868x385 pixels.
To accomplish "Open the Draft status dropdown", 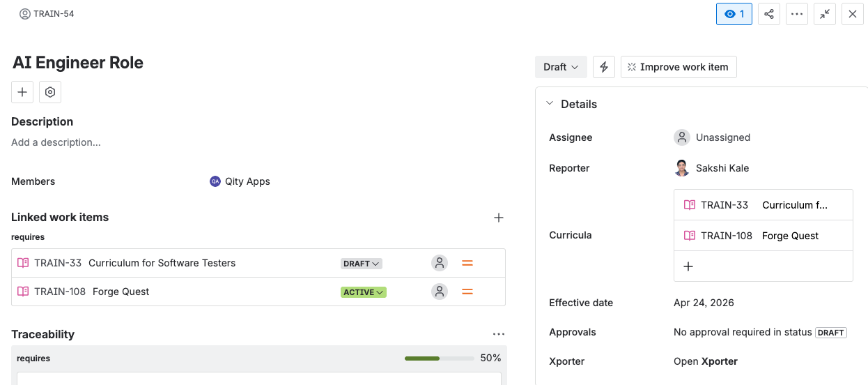I will [561, 67].
